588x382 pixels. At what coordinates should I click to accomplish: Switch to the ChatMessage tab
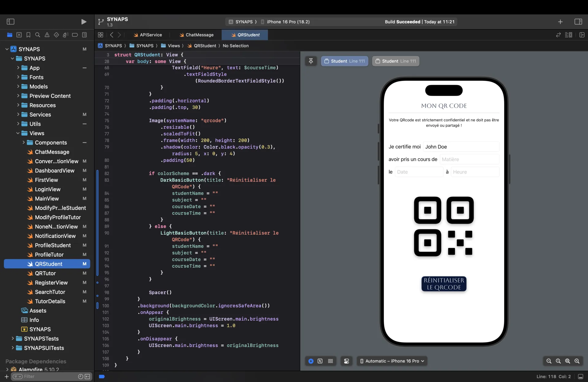point(196,35)
